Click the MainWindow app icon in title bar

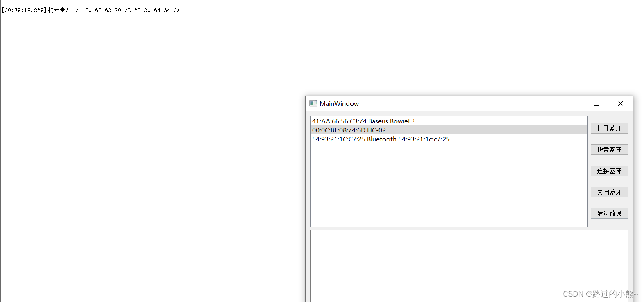pos(313,103)
